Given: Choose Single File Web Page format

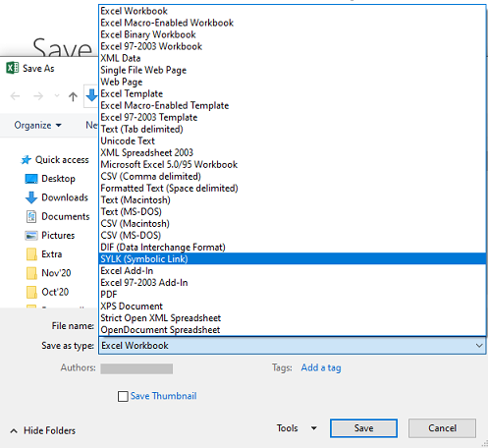Looking at the screenshot, I should pos(293,70).
